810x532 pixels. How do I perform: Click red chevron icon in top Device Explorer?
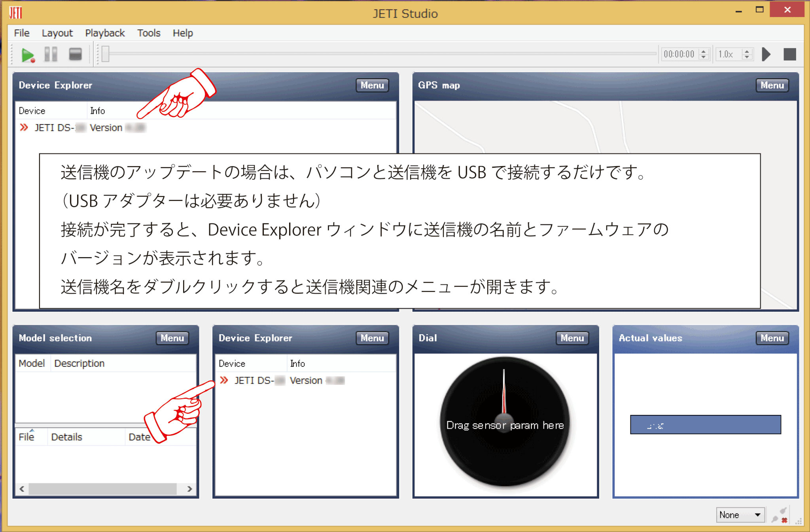pyautogui.click(x=24, y=127)
